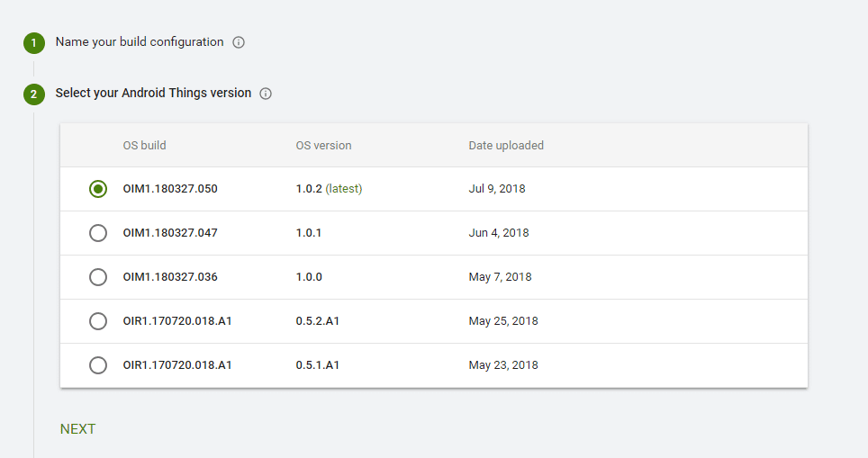The image size is (868, 458).
Task: Choose the OIM1.180327.047 build radio button
Action: tap(98, 233)
